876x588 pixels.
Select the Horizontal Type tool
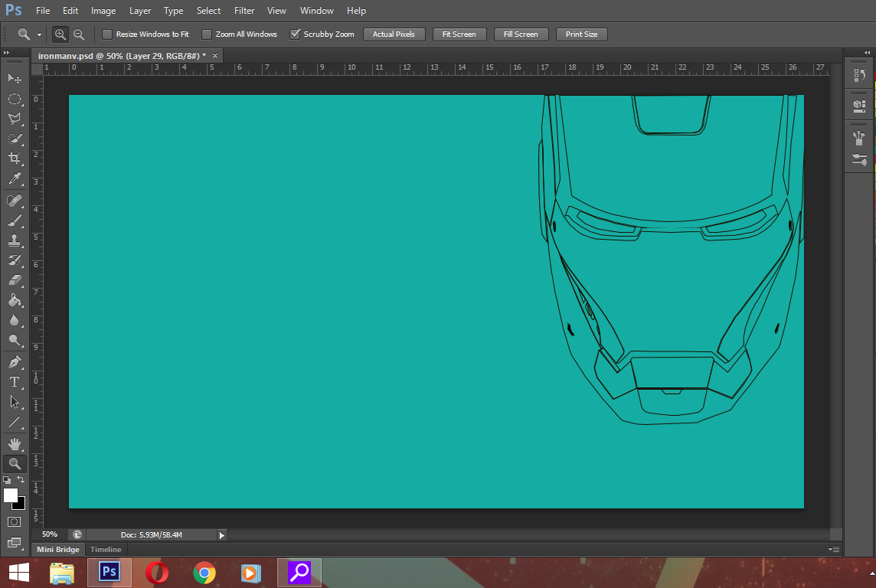point(15,382)
